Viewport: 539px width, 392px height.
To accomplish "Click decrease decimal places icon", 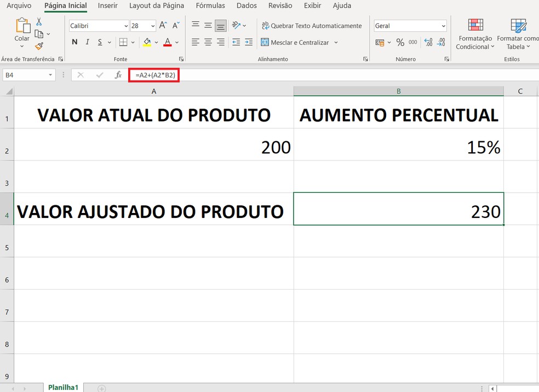I will [x=441, y=42].
